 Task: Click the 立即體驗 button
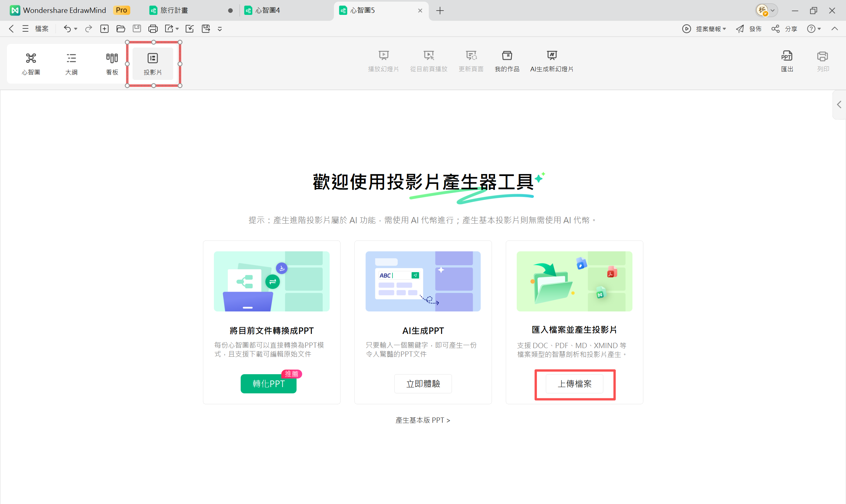[x=423, y=383]
